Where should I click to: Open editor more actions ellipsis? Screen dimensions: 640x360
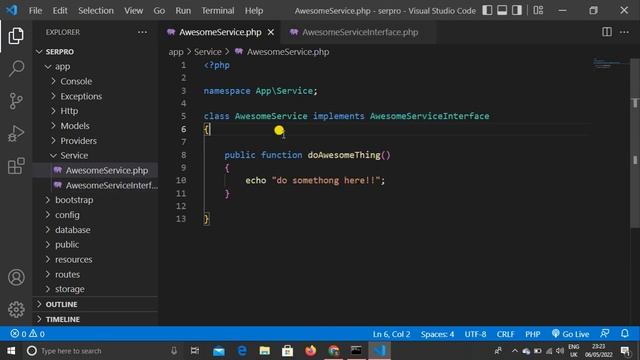[624, 32]
